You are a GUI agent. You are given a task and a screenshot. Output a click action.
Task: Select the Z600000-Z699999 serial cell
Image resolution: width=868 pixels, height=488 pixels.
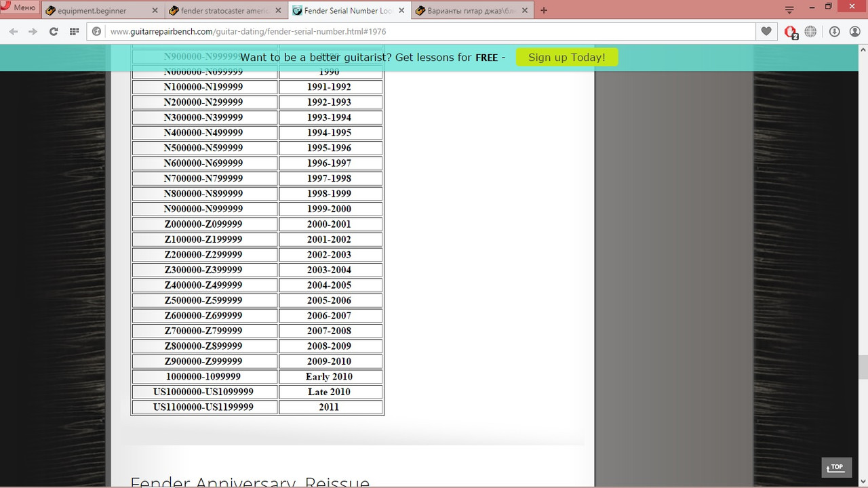pos(204,316)
